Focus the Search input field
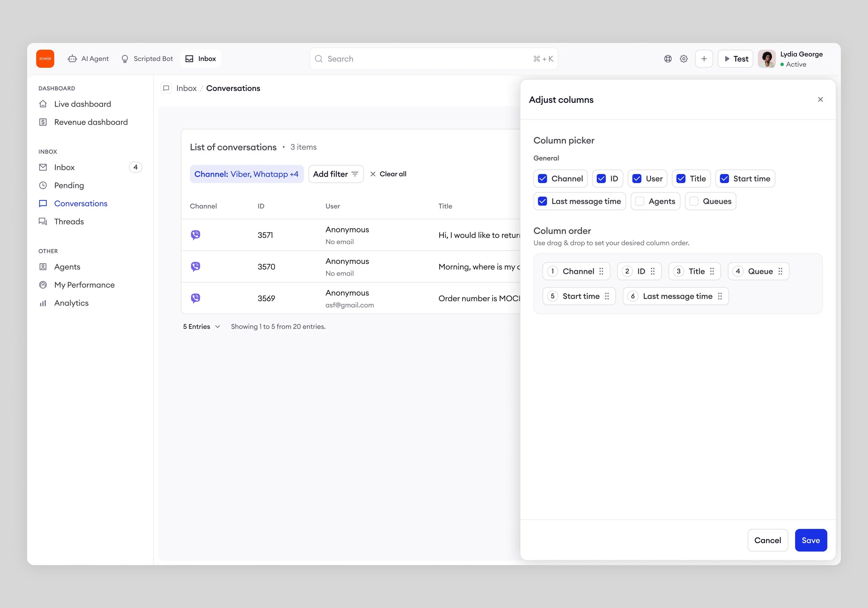This screenshot has width=868, height=608. (x=427, y=59)
